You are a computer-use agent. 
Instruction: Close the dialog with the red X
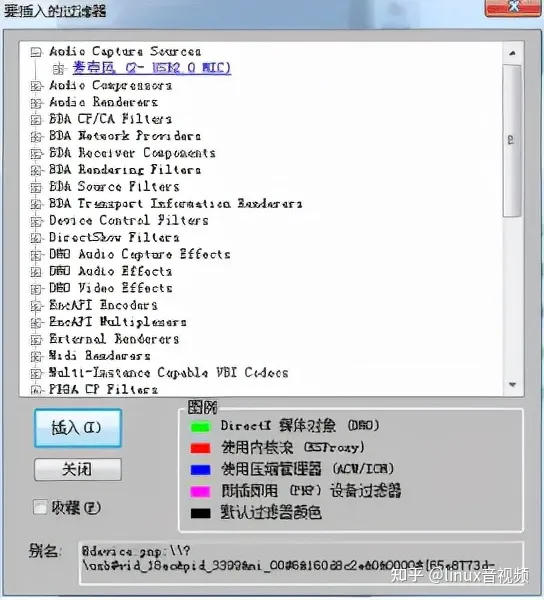(x=513, y=7)
